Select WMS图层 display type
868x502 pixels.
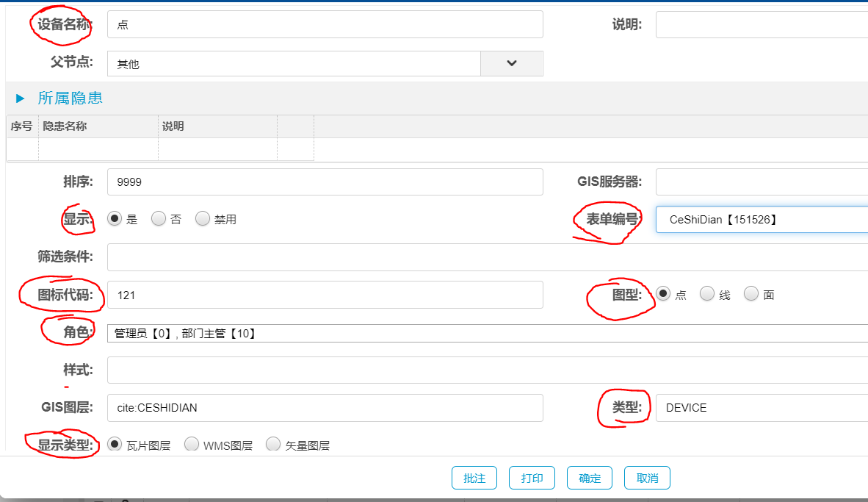[x=192, y=445]
